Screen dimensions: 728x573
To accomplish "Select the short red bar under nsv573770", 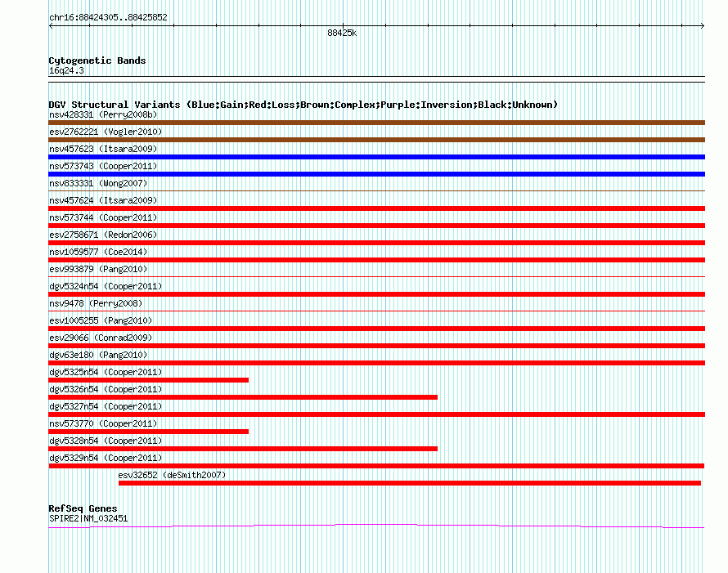I will click(149, 432).
